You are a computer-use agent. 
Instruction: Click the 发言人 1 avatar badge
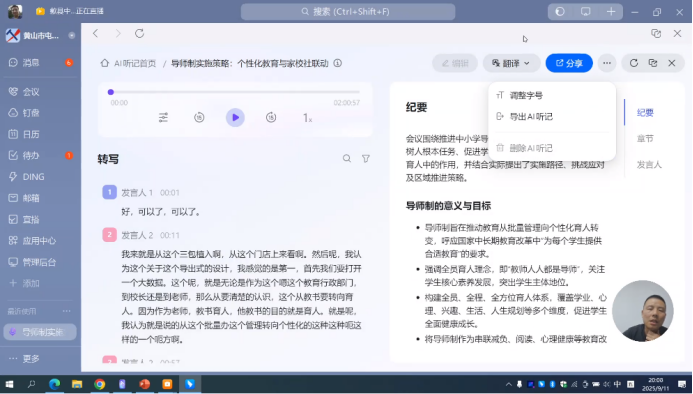click(110, 192)
